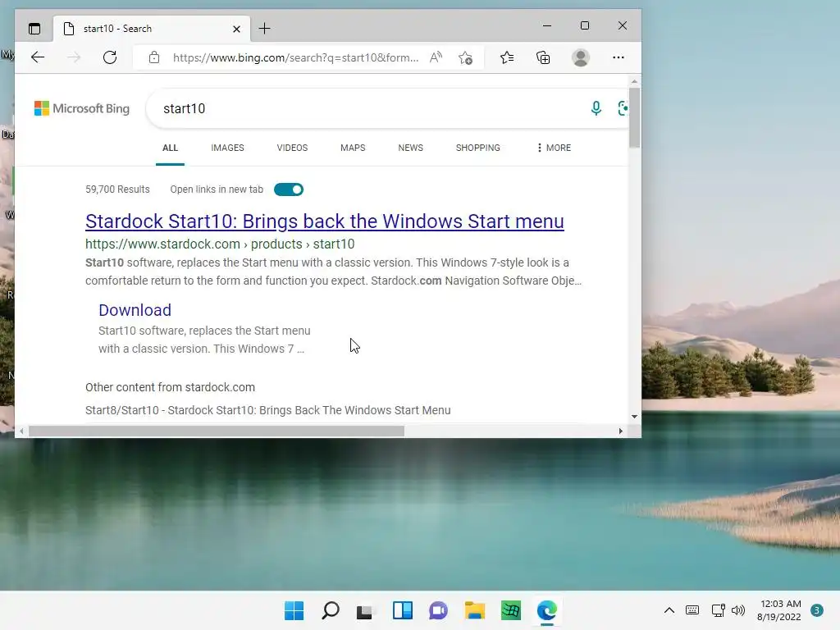Open Start8/Start10 - Stardock result text
The height and width of the screenshot is (630, 840).
pyautogui.click(x=268, y=410)
